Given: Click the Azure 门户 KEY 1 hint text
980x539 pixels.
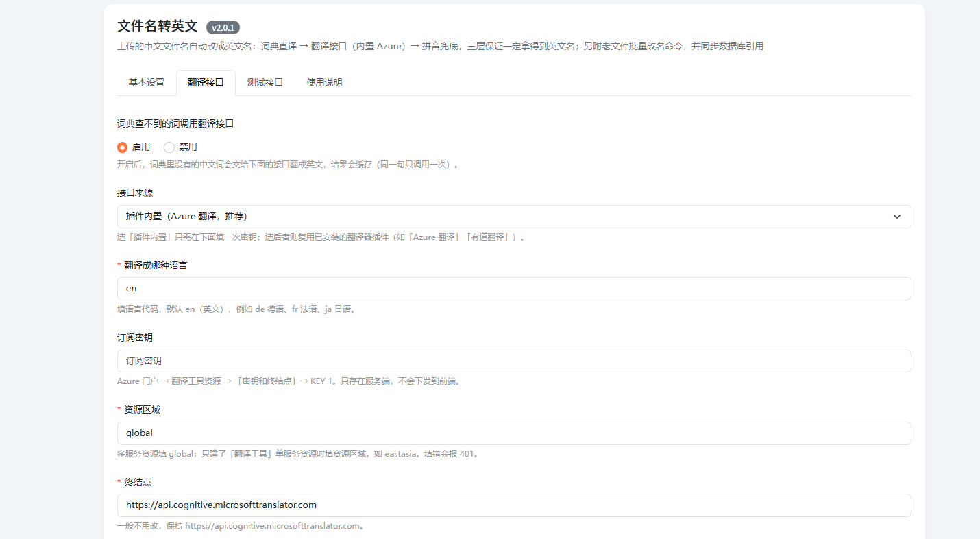Looking at the screenshot, I should (x=289, y=381).
